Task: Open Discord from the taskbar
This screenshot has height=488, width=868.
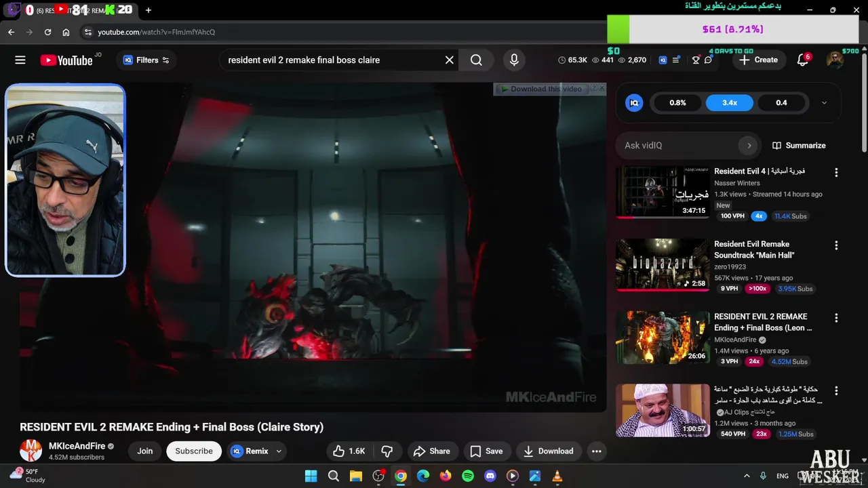Action: [x=490, y=476]
